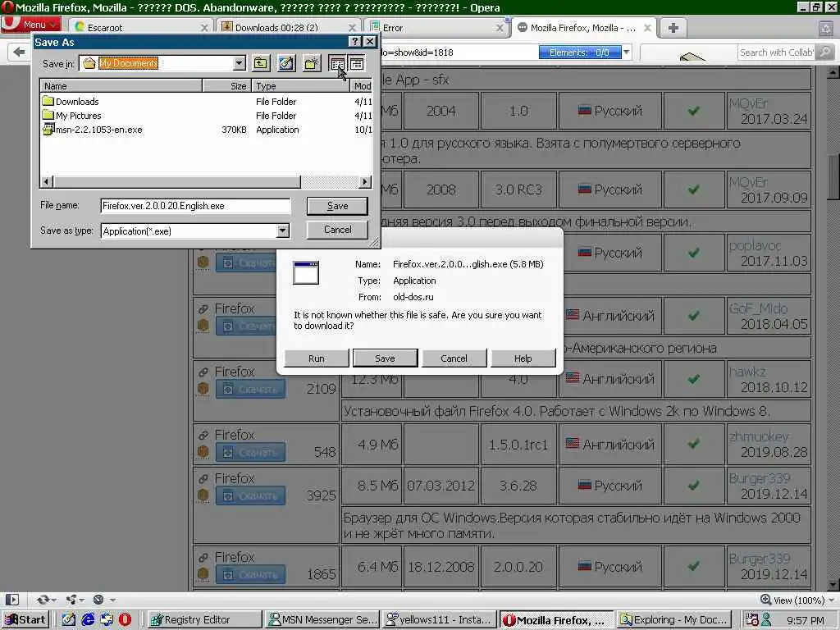840x630 pixels.
Task: Switch Save As file view to Details
Action: point(357,64)
